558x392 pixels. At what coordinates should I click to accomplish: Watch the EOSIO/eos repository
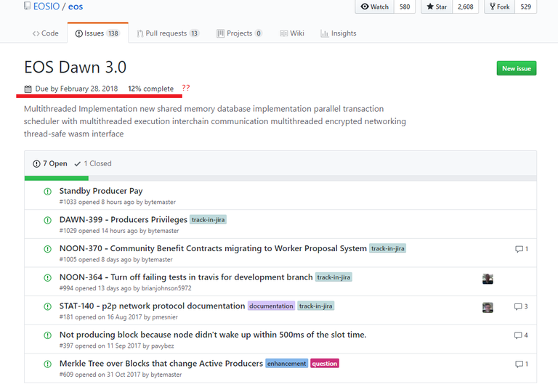pos(375,7)
